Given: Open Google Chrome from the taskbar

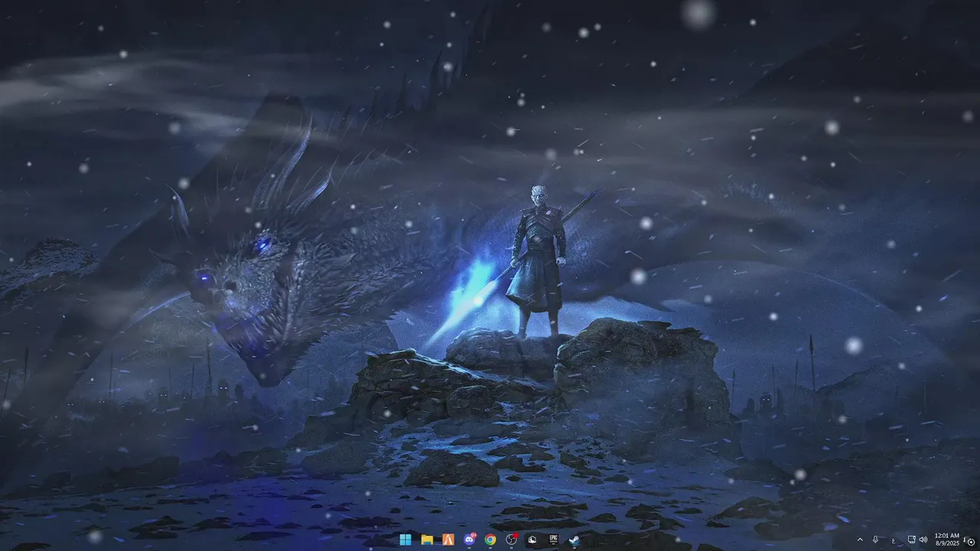Looking at the screenshot, I should pyautogui.click(x=490, y=540).
